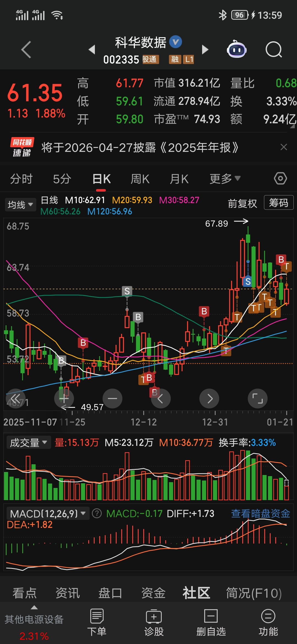Viewport: 297px width, 644px height.
Task: Open 简况(F10) tab
Action: 254,593
